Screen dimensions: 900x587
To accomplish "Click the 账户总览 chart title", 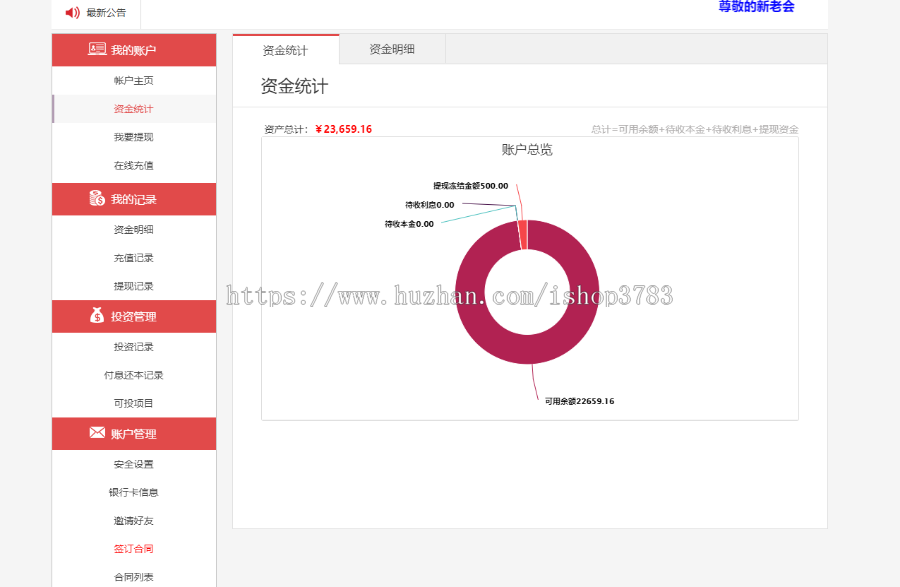I will (x=527, y=150).
